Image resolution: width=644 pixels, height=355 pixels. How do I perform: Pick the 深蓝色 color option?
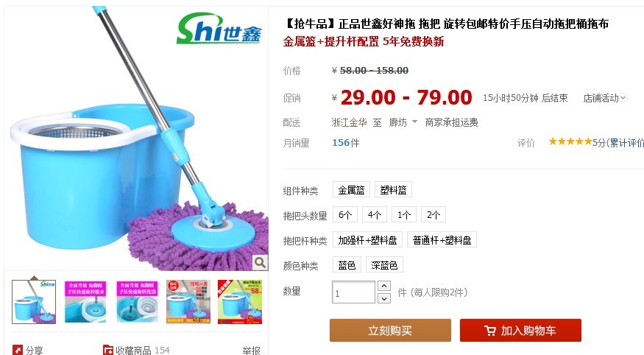[384, 265]
